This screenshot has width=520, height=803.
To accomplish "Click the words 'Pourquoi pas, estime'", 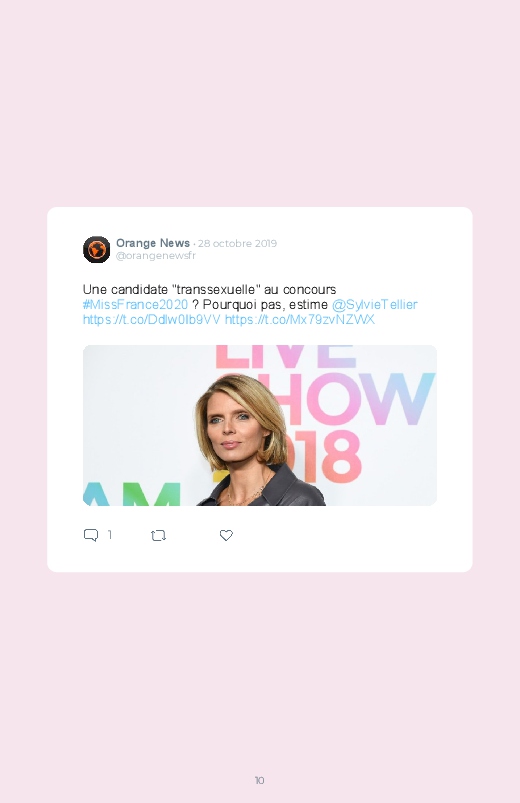I will (x=265, y=305).
